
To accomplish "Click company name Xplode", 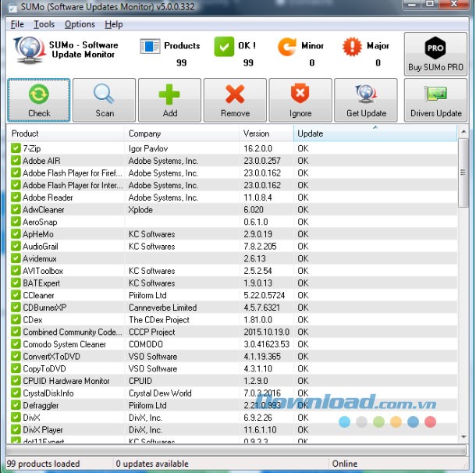I will 140,209.
